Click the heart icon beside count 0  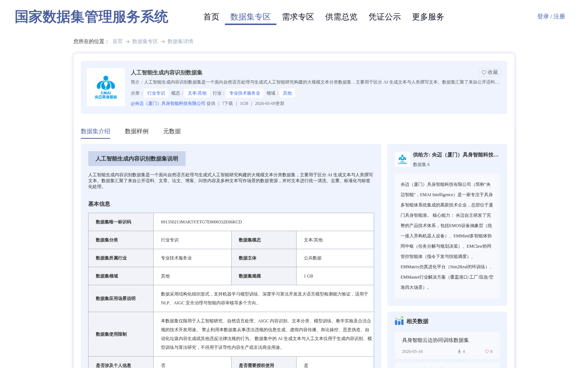point(487,351)
